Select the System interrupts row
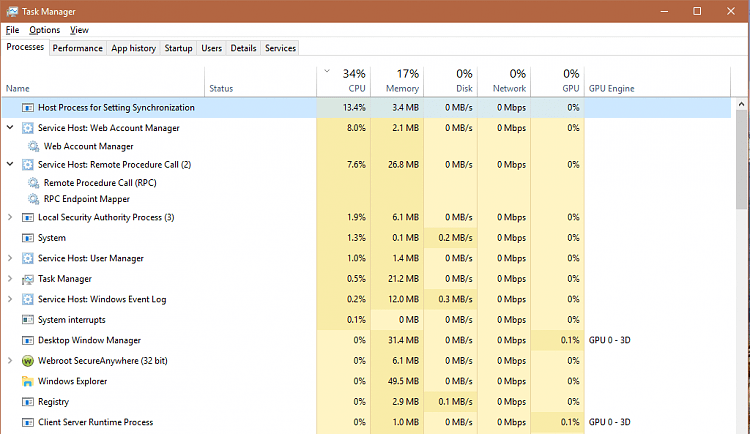The width and height of the screenshot is (750, 434). (x=366, y=320)
